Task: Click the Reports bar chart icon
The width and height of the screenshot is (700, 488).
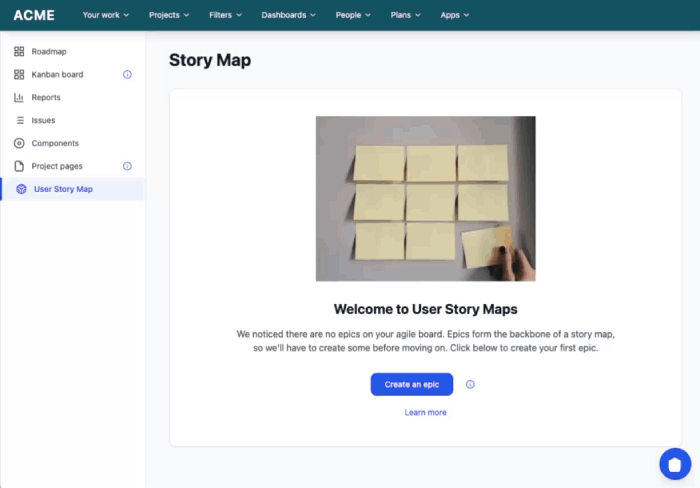Action: [19, 97]
